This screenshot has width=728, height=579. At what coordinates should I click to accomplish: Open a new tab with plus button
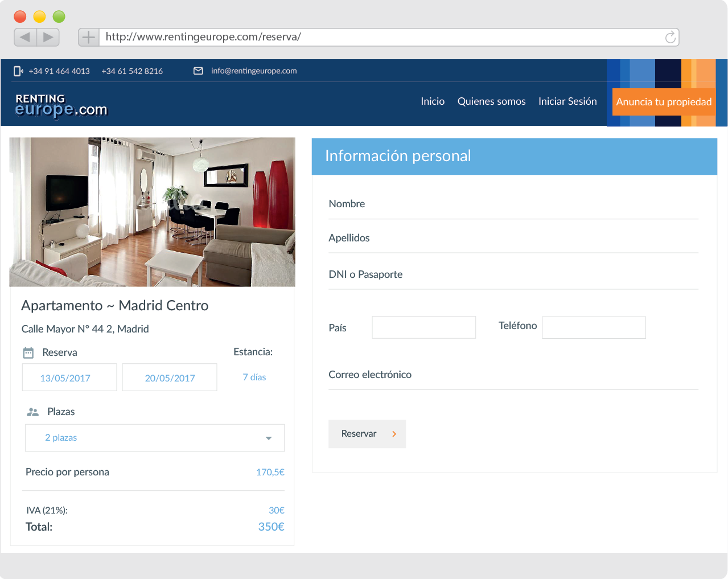pos(89,38)
